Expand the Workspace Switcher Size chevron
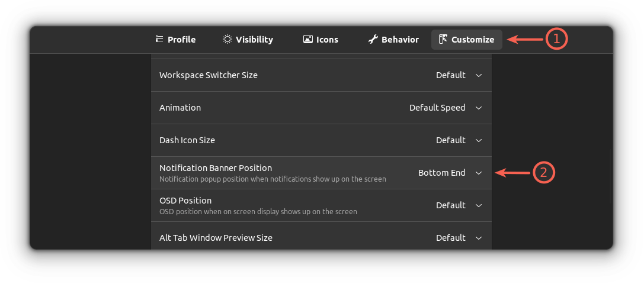Viewport: 644px width, 284px height. [x=479, y=75]
